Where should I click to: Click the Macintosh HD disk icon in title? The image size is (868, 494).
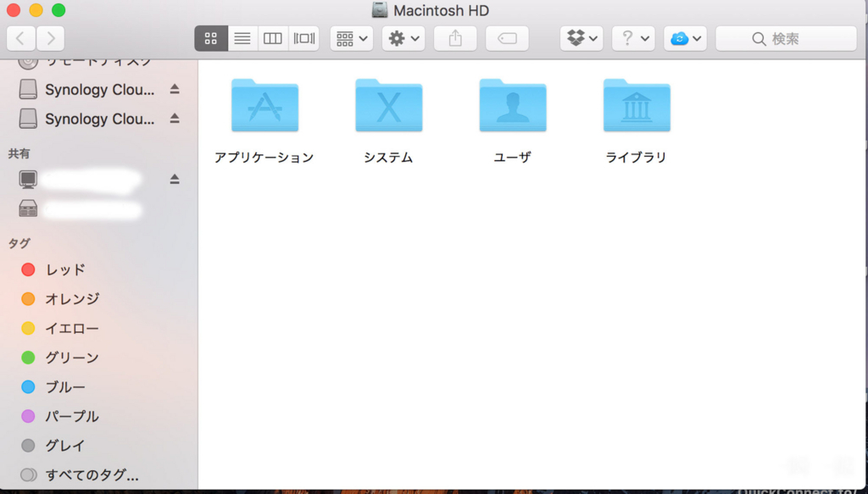(x=380, y=10)
